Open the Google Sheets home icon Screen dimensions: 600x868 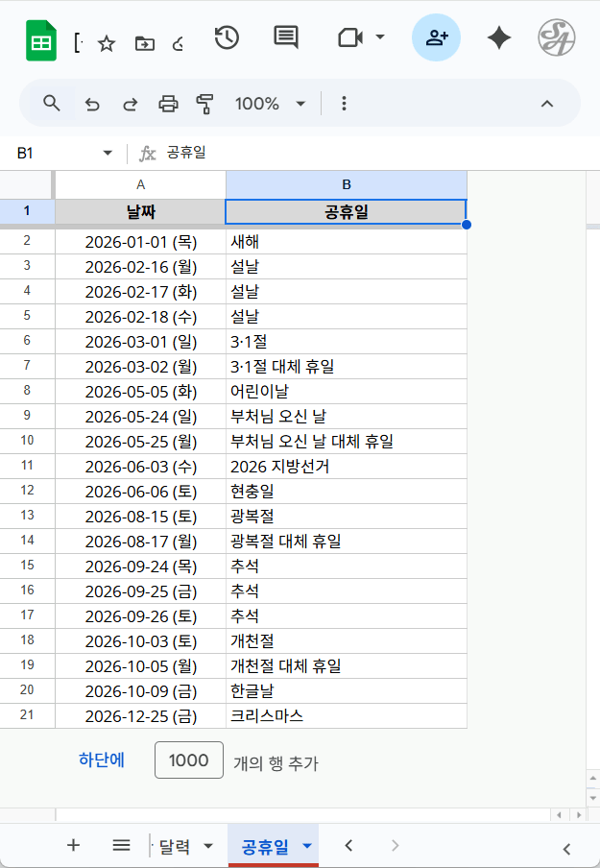[41, 43]
